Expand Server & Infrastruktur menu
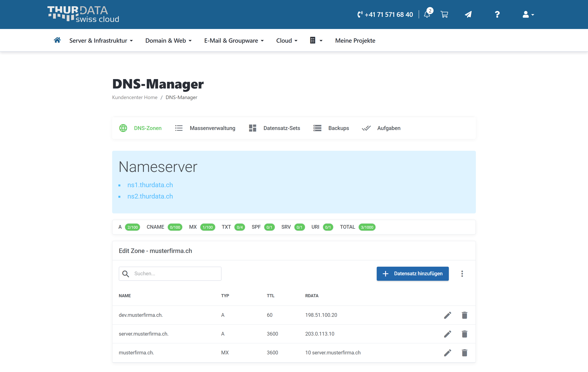 [x=101, y=41]
